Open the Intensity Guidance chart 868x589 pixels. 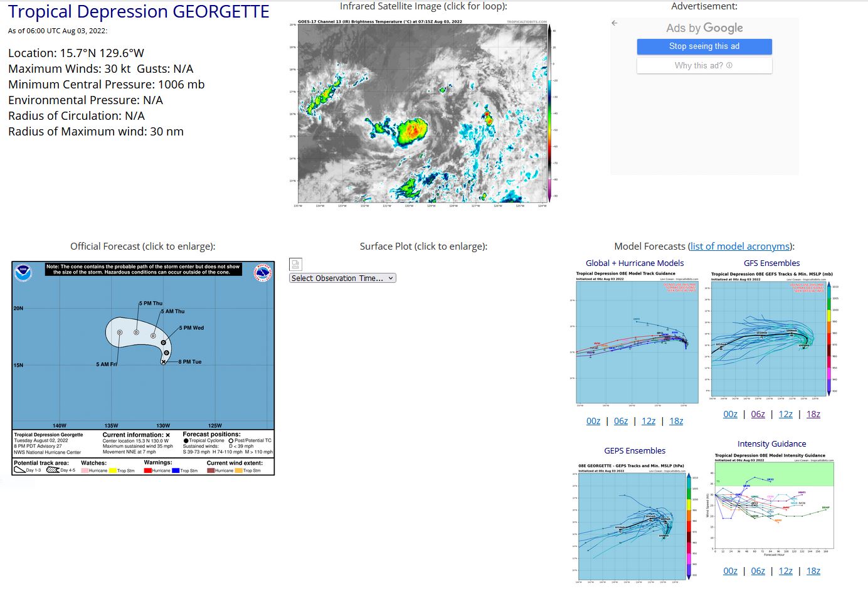(774, 504)
